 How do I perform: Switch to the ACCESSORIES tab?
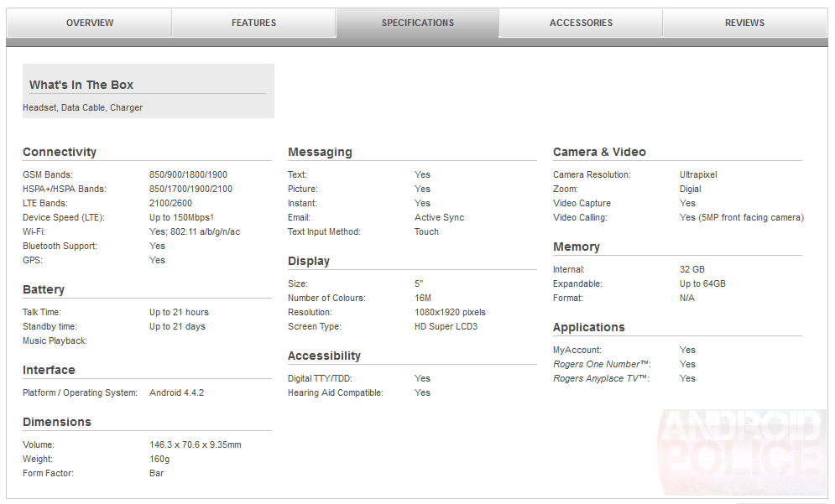(x=579, y=23)
